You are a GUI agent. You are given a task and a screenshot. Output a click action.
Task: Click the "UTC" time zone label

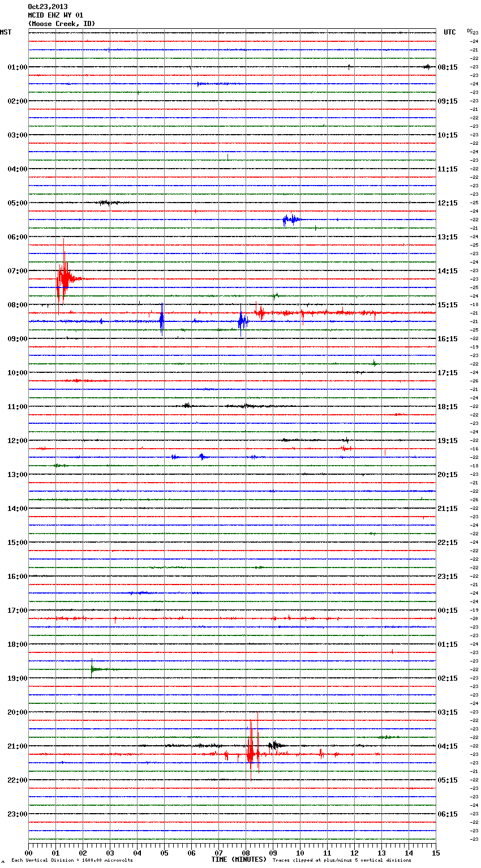[x=450, y=32]
